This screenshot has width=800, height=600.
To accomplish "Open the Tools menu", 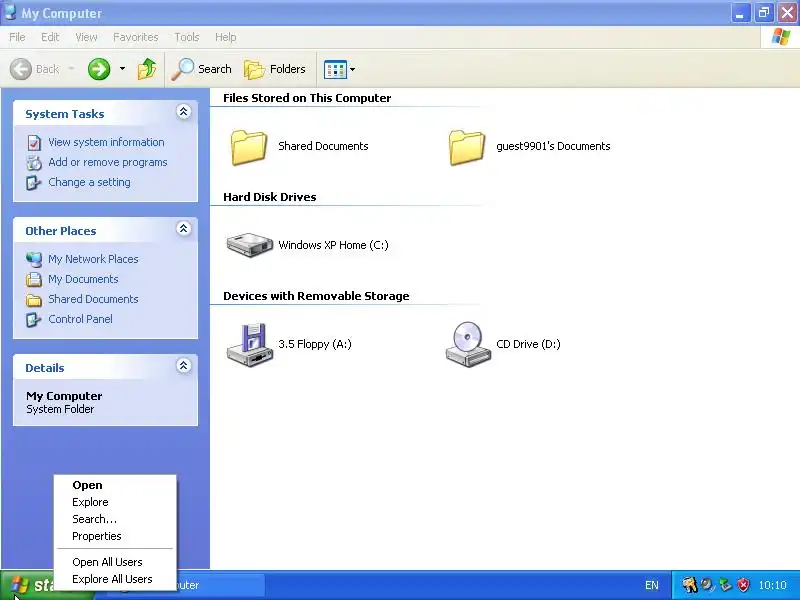I will (187, 37).
